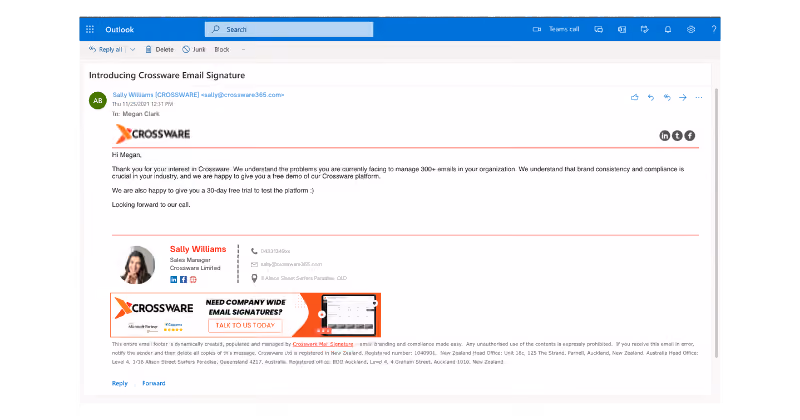Click the Outlook title text
800x420 pixels.
coord(119,30)
